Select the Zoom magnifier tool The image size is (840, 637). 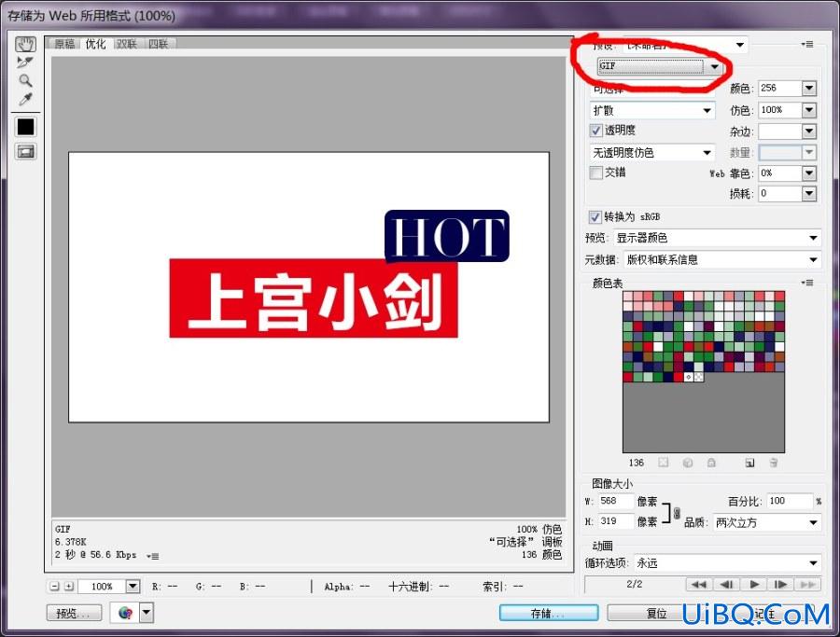coord(25,81)
